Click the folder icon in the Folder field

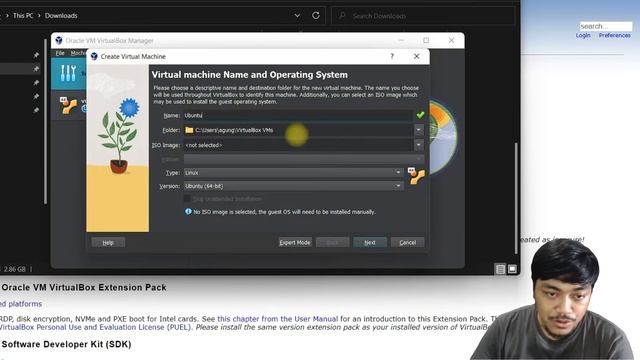pyautogui.click(x=189, y=130)
